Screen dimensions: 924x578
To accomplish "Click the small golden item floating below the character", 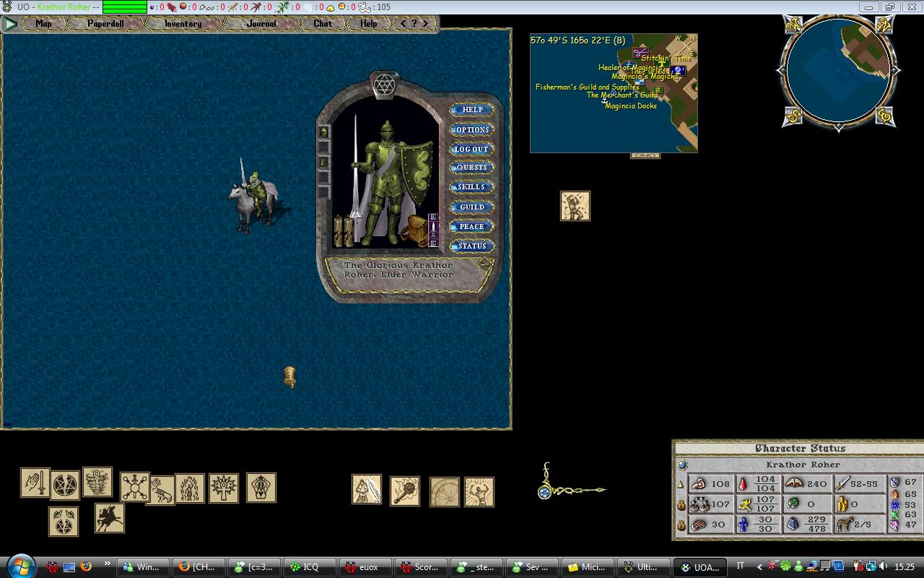I will (289, 376).
